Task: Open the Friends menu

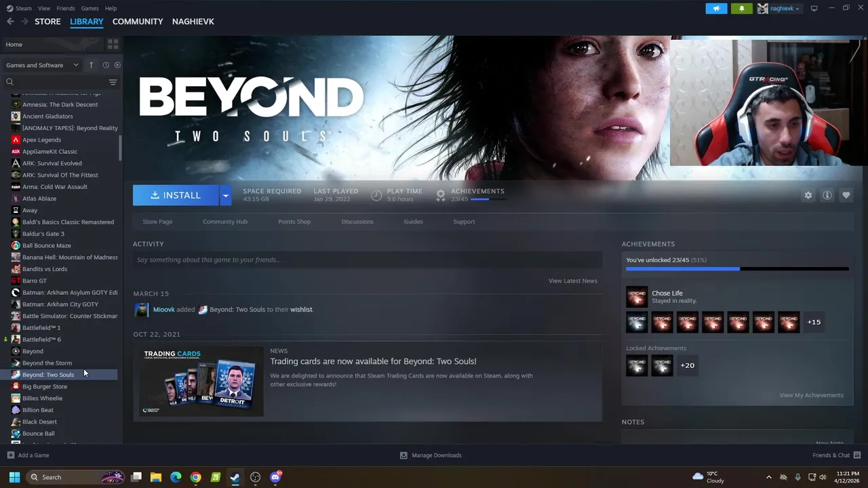Action: [66, 8]
